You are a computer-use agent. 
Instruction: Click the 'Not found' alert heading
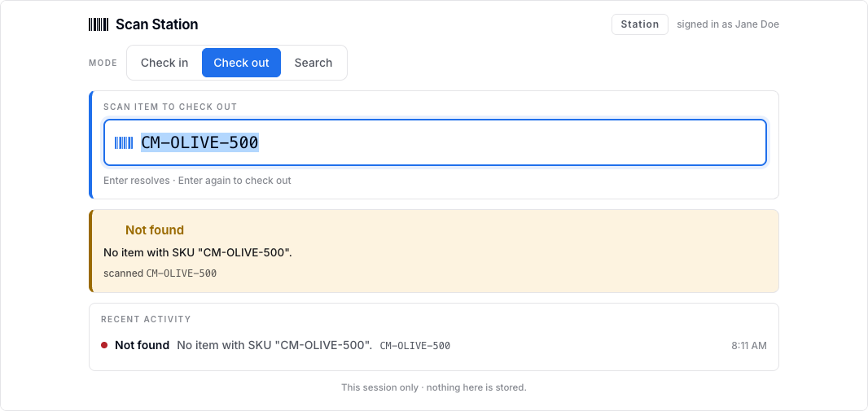click(x=155, y=230)
